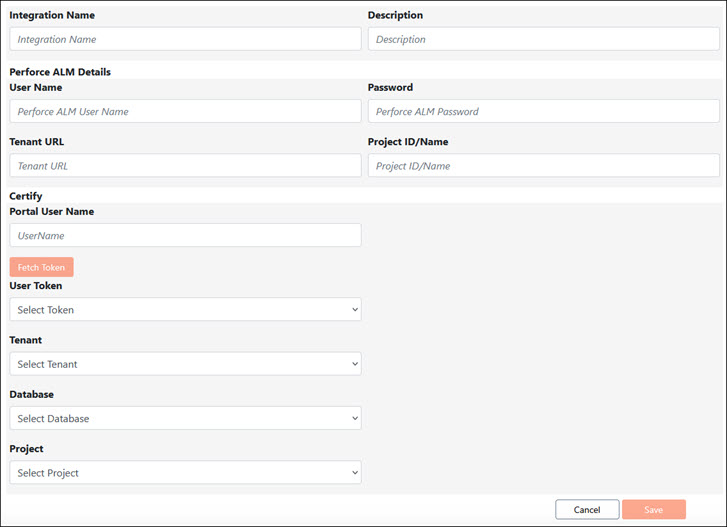The height and width of the screenshot is (527, 727).
Task: Save the integration settings
Action: click(x=653, y=509)
